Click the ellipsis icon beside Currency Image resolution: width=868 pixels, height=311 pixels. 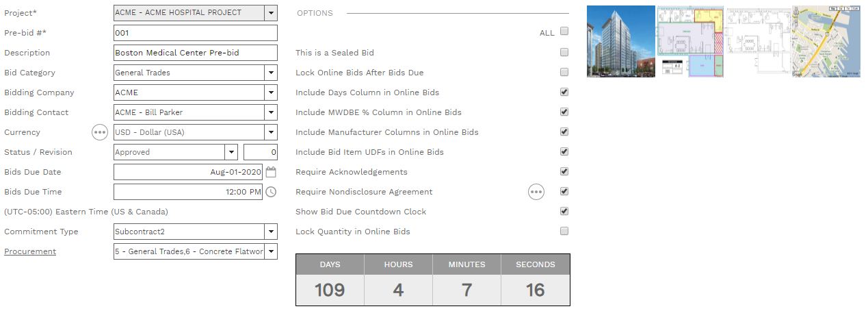click(100, 132)
